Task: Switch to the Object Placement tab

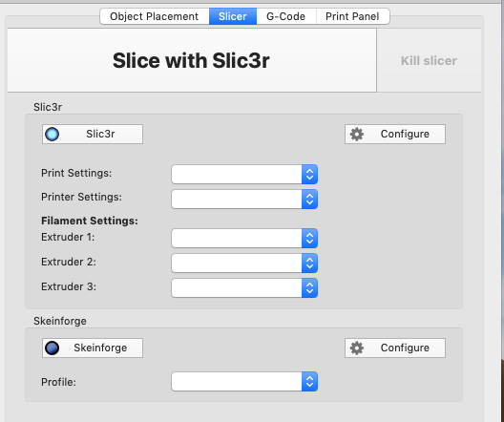Action: point(155,16)
